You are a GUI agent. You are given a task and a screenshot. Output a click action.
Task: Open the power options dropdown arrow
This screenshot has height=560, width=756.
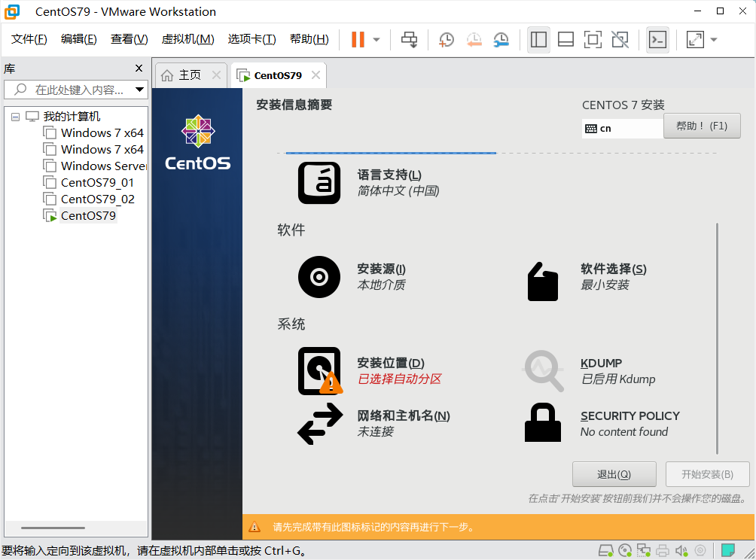(376, 40)
